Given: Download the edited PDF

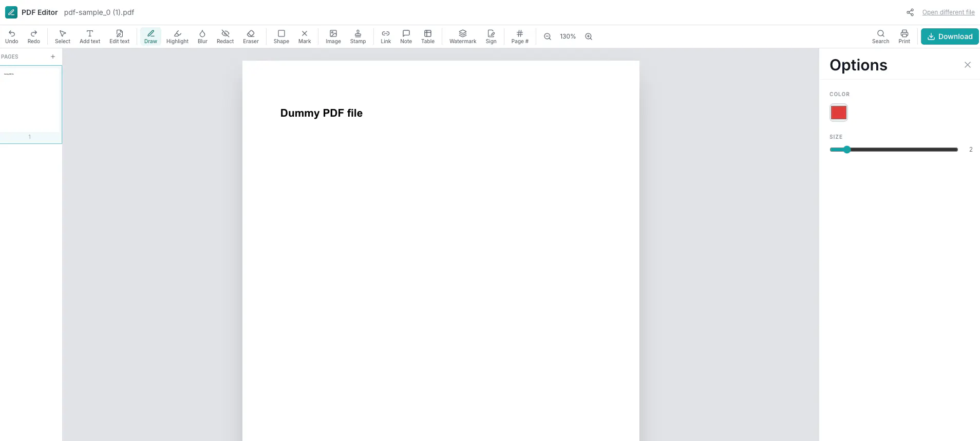Looking at the screenshot, I should tap(950, 36).
